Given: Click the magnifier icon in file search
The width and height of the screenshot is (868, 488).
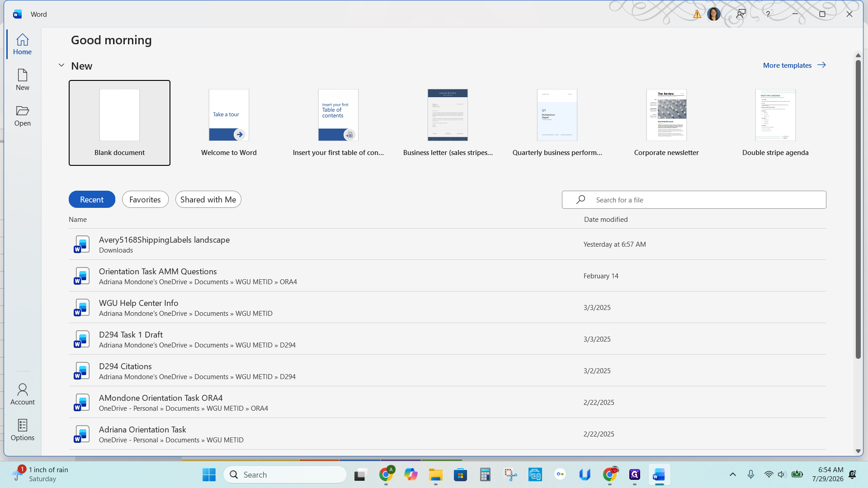Looking at the screenshot, I should [x=581, y=199].
